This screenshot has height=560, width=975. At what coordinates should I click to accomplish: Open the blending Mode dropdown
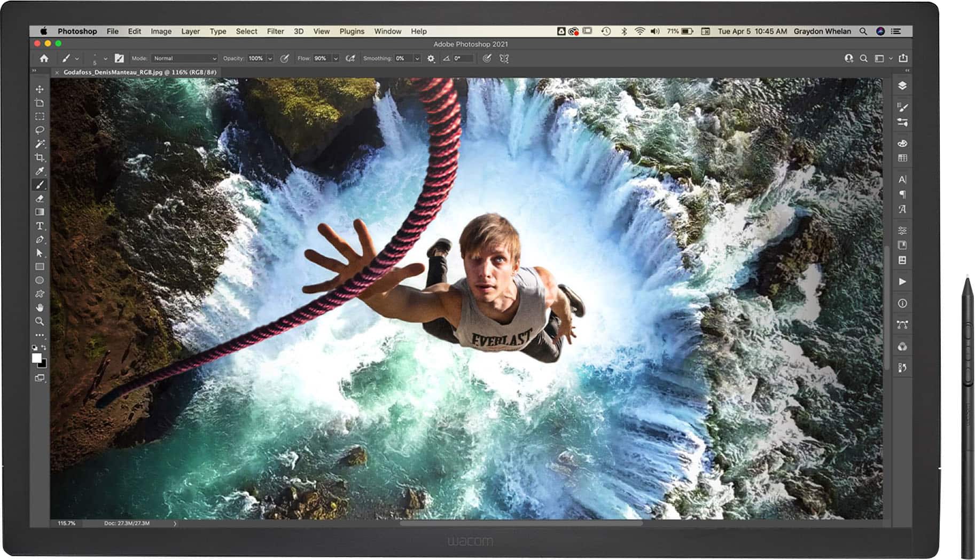(184, 59)
